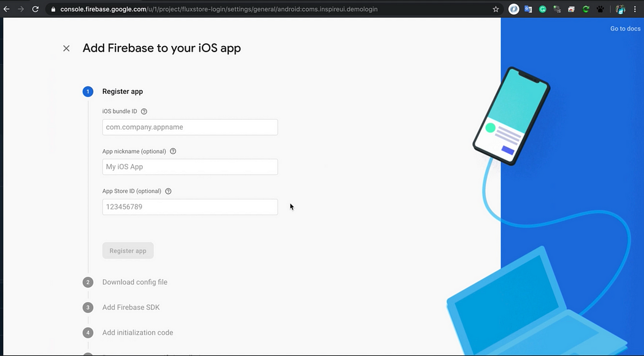Screen dimensions: 644x356
Task: Type in the iOS bundle ID field
Action: (x=190, y=127)
